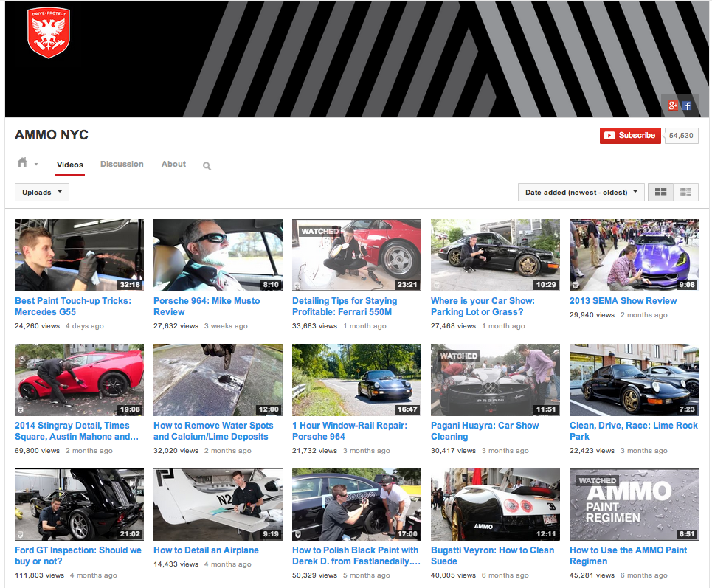The image size is (712, 588).
Task: Open How to Use the AMMO Paint Regimen
Action: tap(629, 556)
